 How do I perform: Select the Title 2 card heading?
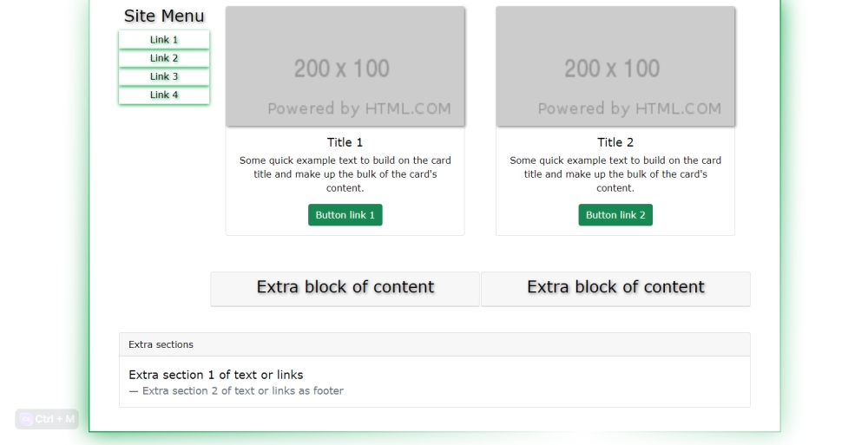point(615,142)
